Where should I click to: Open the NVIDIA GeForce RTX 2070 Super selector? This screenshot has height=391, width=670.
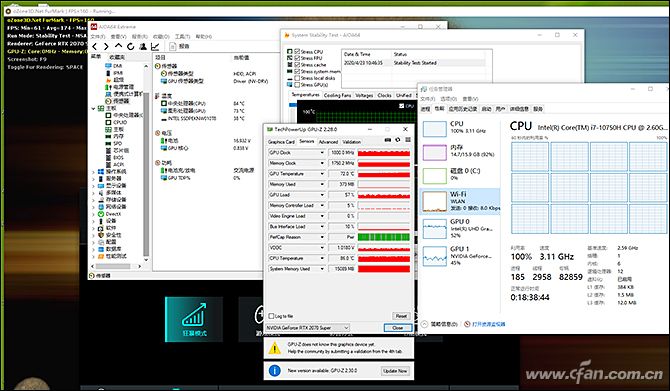click(308, 328)
